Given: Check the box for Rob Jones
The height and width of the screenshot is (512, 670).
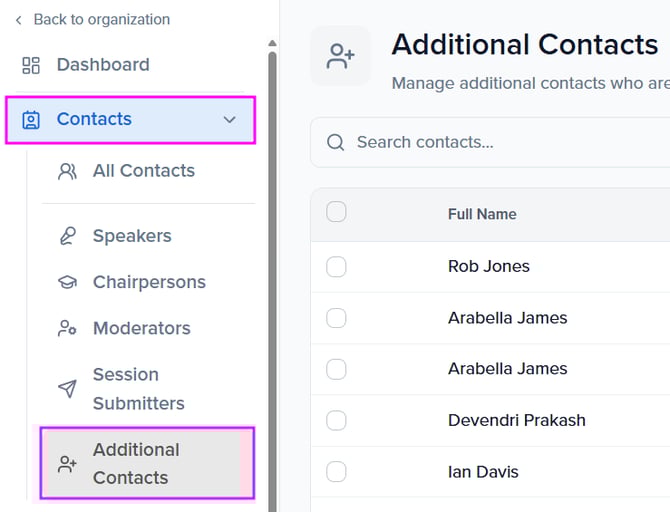Looking at the screenshot, I should pos(337,266).
